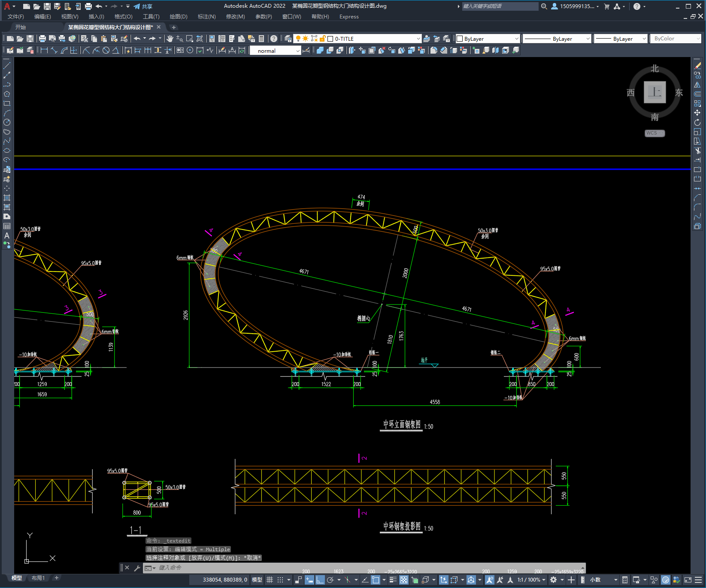Toggle grid display in status bar
Screen dimensions: 706x588
click(270, 580)
